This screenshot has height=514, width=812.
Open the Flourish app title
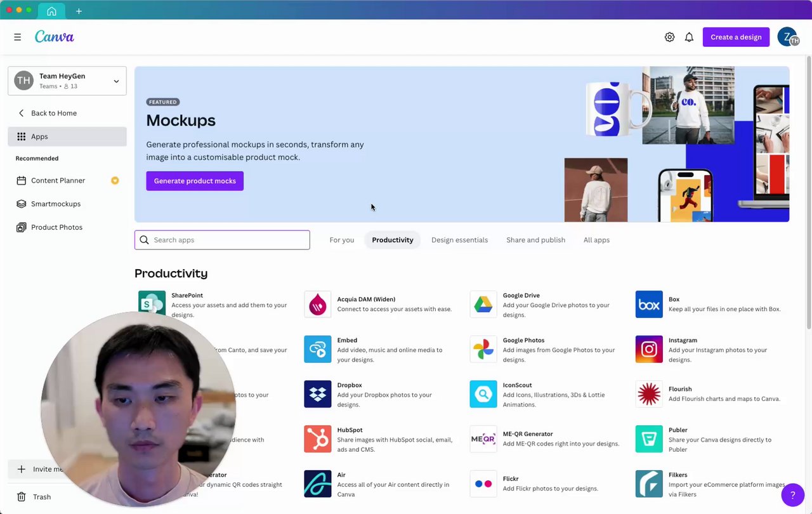point(680,389)
